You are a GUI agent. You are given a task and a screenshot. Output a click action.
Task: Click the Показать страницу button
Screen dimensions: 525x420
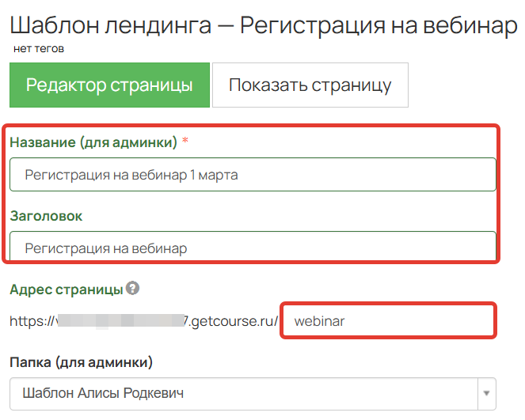click(x=310, y=85)
